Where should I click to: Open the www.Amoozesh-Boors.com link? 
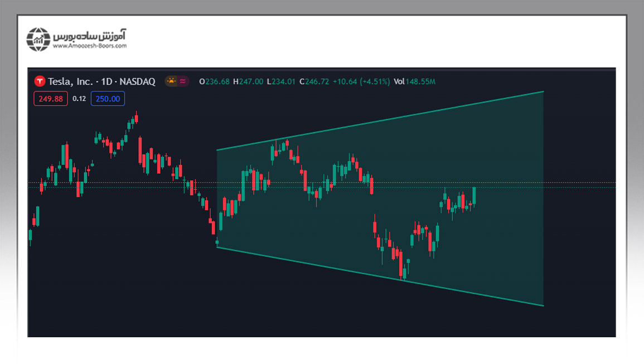(x=90, y=46)
